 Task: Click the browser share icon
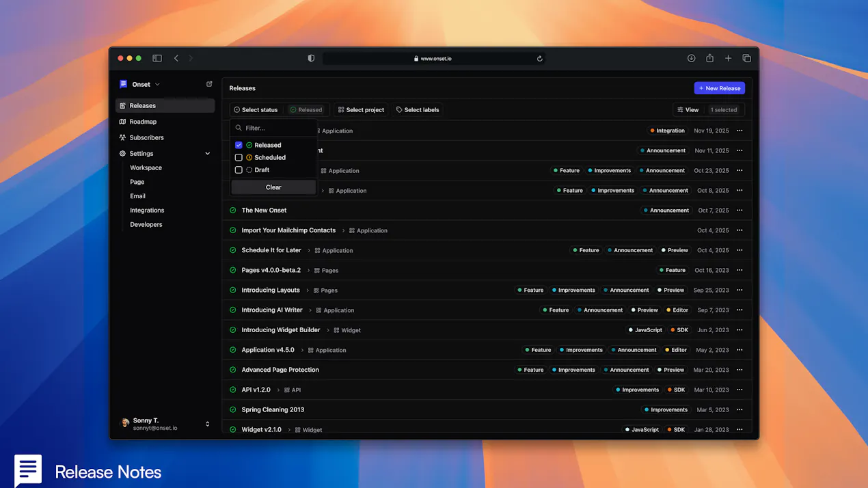coord(710,59)
